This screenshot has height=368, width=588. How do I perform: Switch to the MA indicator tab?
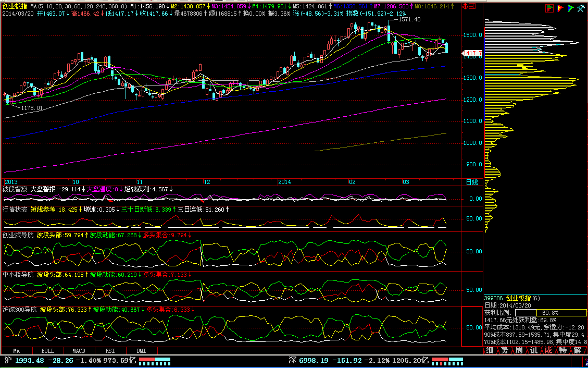click(16, 351)
